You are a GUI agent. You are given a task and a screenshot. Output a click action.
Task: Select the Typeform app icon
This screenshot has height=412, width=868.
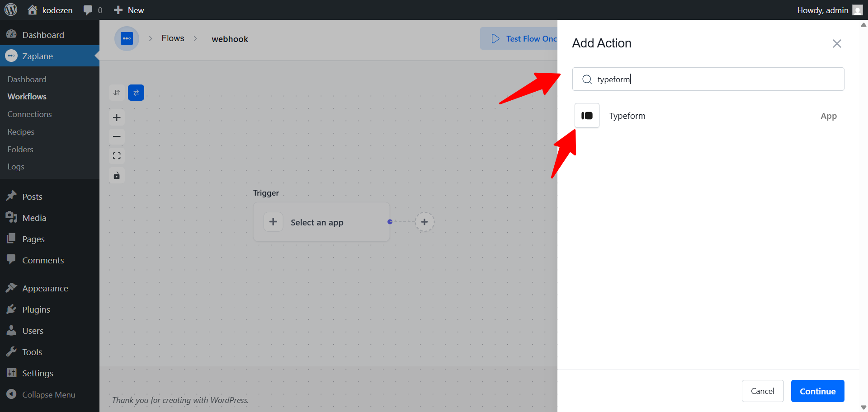pyautogui.click(x=587, y=116)
